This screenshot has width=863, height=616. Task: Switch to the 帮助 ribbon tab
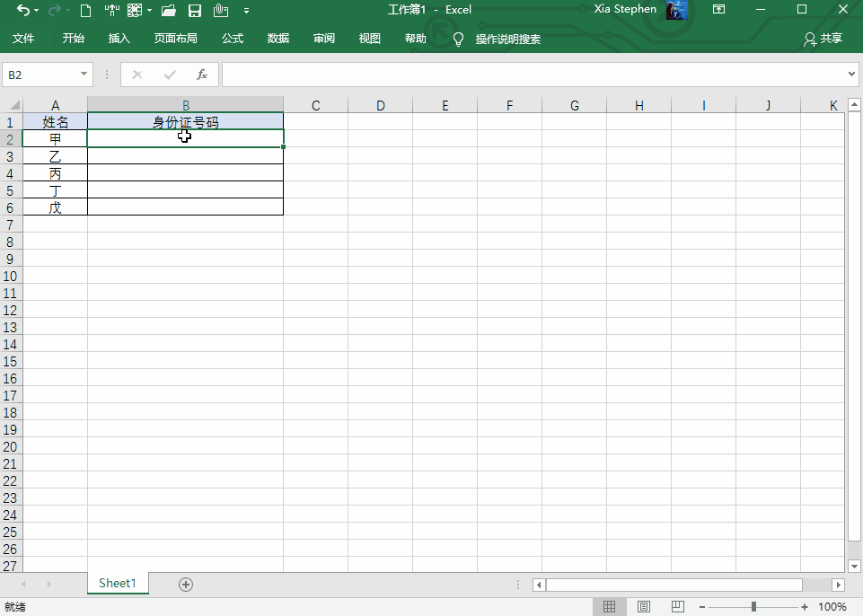coord(415,38)
